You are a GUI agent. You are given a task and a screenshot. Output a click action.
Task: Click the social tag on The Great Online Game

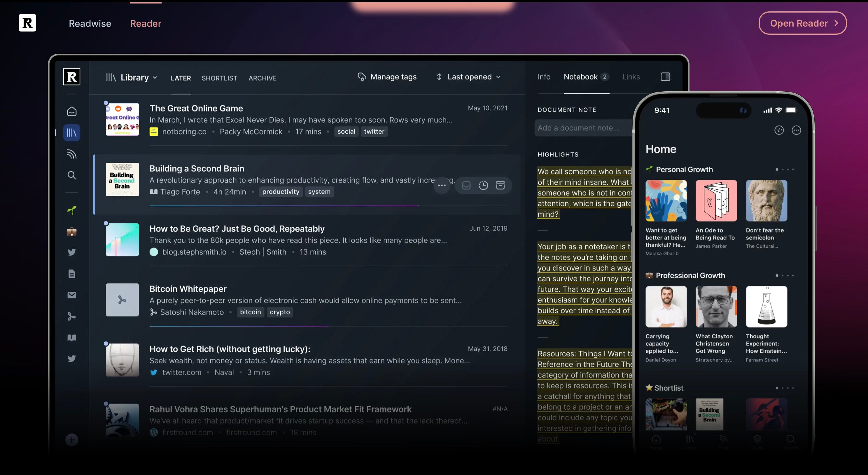(346, 132)
